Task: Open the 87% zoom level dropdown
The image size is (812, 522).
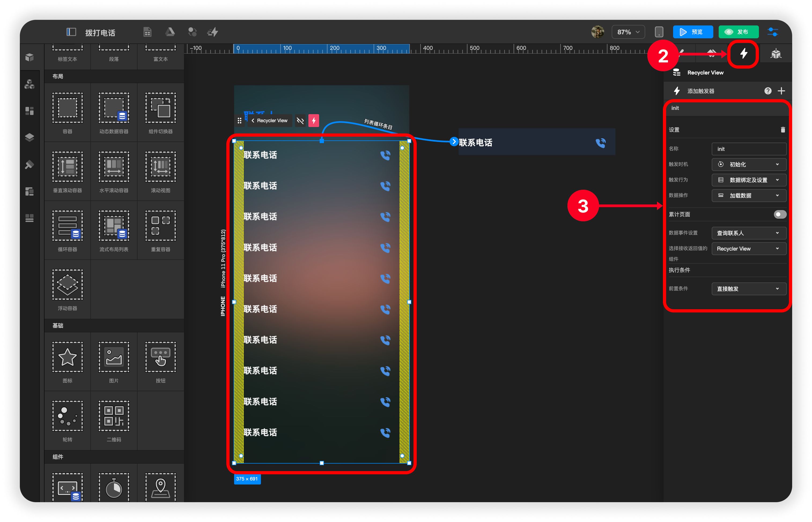Action: [x=628, y=32]
